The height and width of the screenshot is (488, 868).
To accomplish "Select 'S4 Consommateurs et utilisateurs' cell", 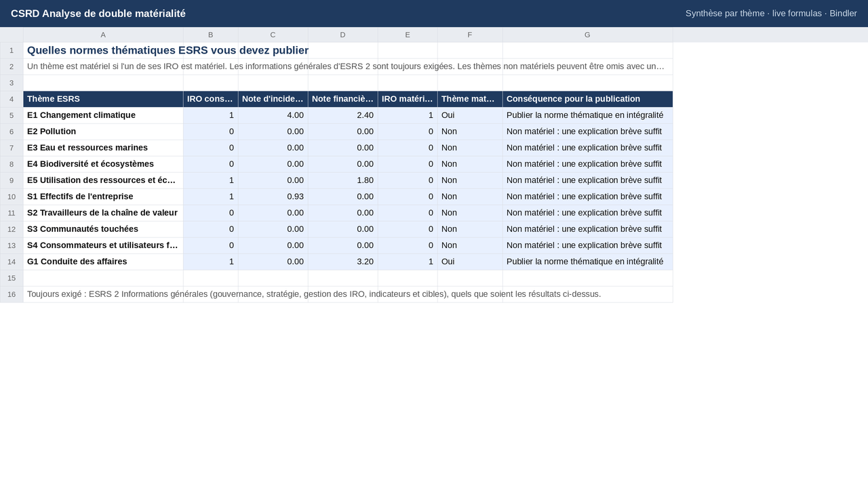I will 103,245.
